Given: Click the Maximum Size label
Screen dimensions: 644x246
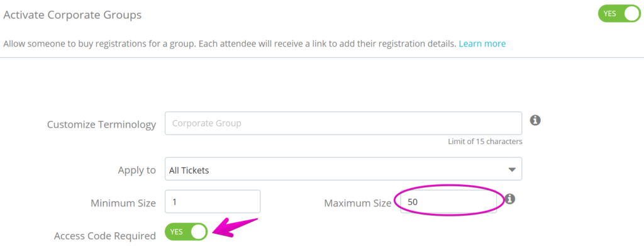Looking at the screenshot, I should pos(358,203).
